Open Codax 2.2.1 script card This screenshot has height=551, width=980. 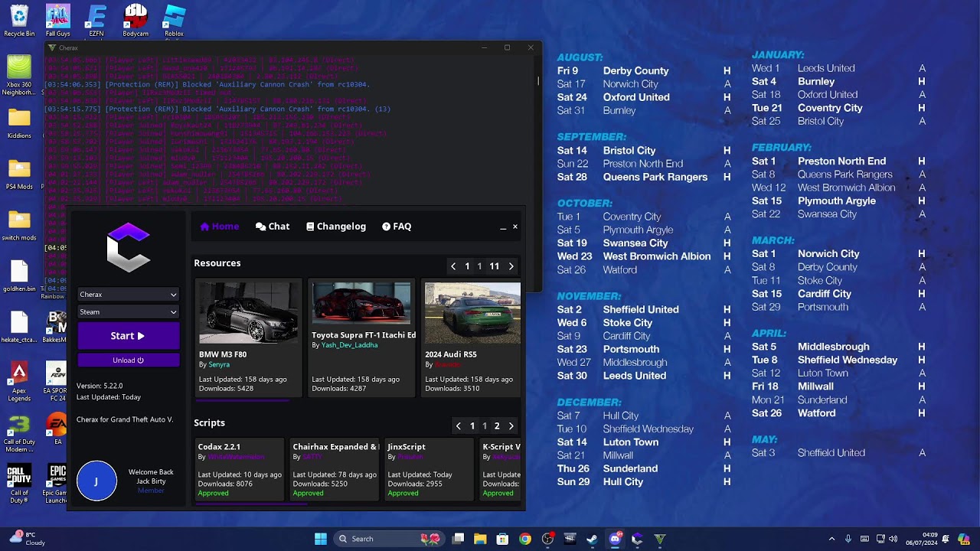[x=240, y=469]
